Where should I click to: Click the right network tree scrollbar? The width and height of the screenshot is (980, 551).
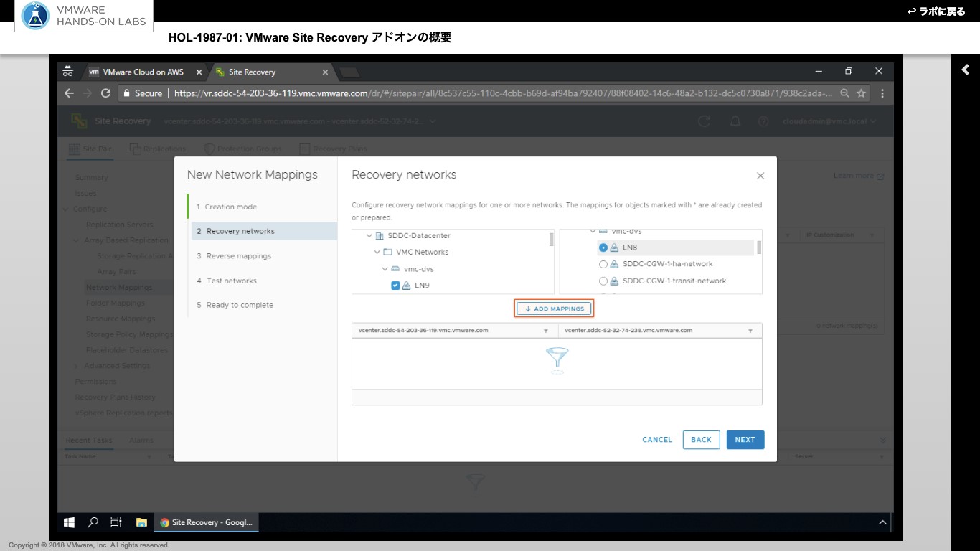coord(759,248)
